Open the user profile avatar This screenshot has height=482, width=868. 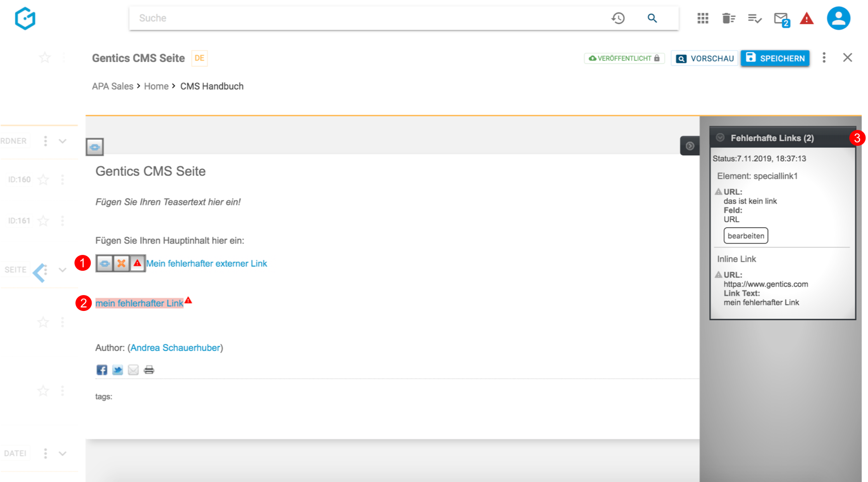click(838, 18)
